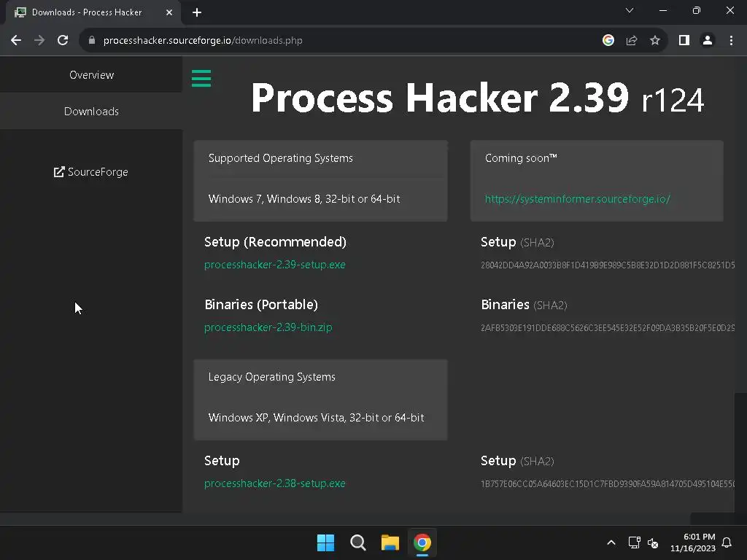Open the Chrome side panel

pos(684,41)
